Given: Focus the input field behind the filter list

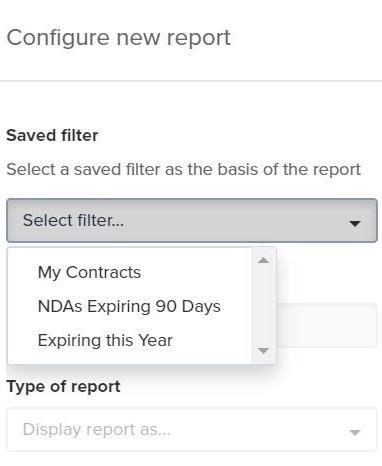Looking at the screenshot, I should 327,325.
